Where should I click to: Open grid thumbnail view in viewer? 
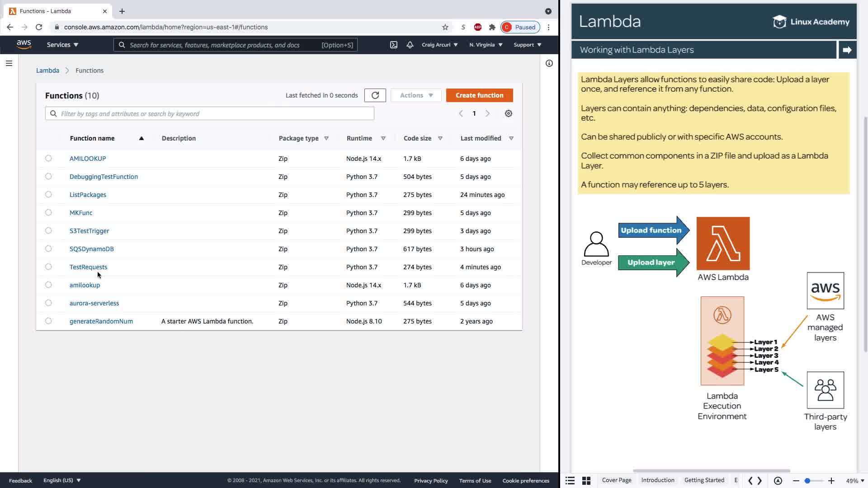pyautogui.click(x=586, y=481)
